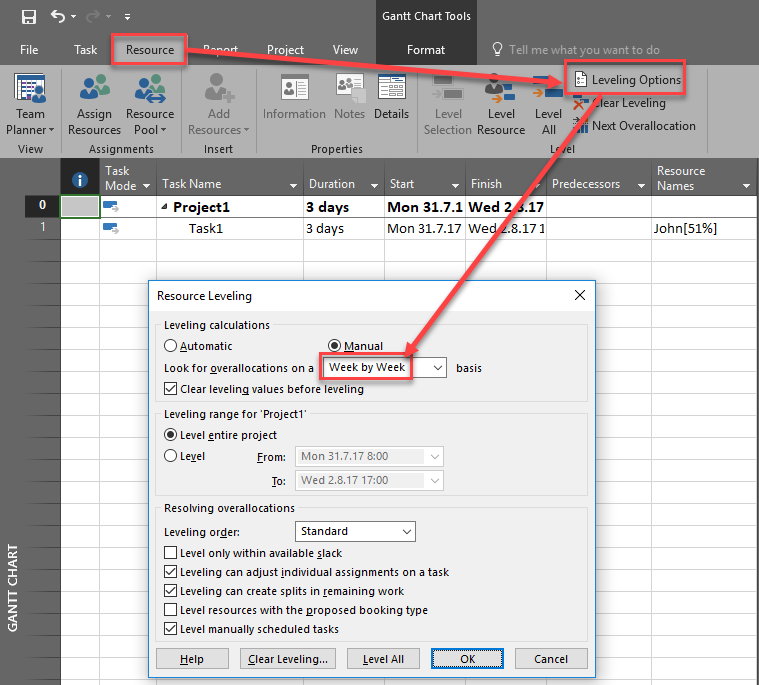Select the Automatic leveling radio button
This screenshot has width=759, height=685.
point(170,346)
